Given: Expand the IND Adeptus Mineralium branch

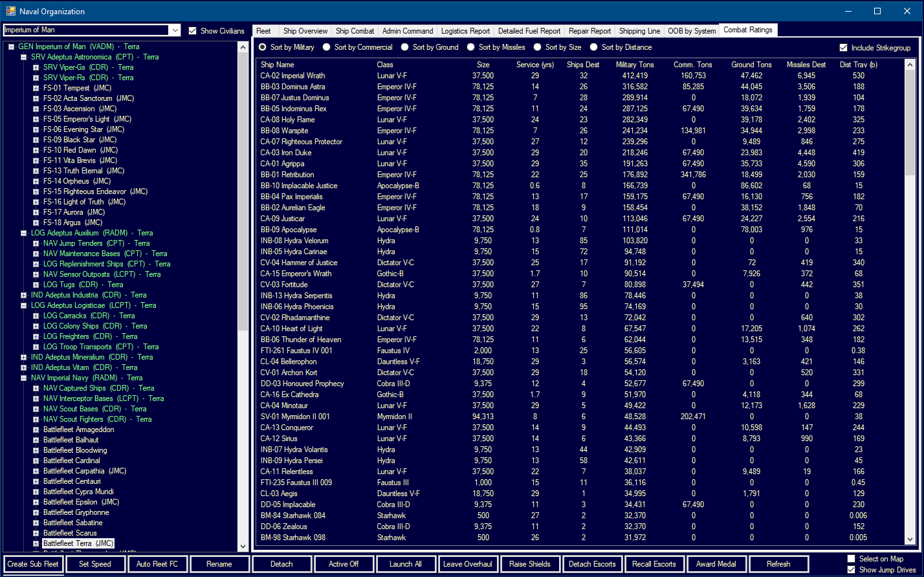Looking at the screenshot, I should pos(23,357).
